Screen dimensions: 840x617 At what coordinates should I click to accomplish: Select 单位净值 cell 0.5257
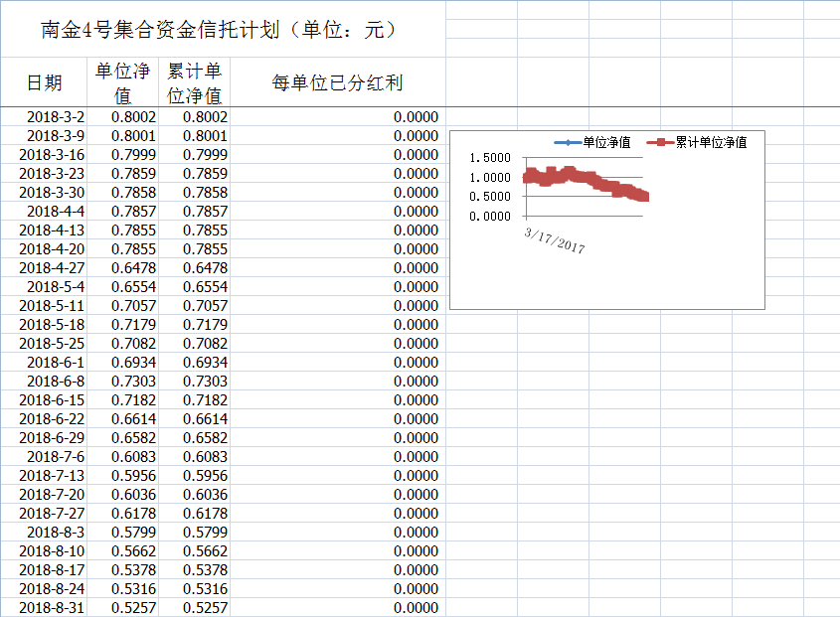tap(122, 607)
